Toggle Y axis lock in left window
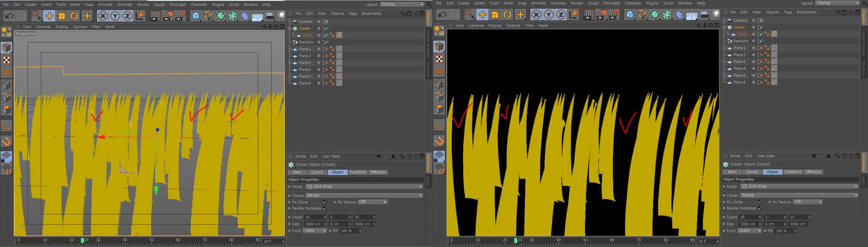This screenshot has height=247, width=868. tap(115, 16)
